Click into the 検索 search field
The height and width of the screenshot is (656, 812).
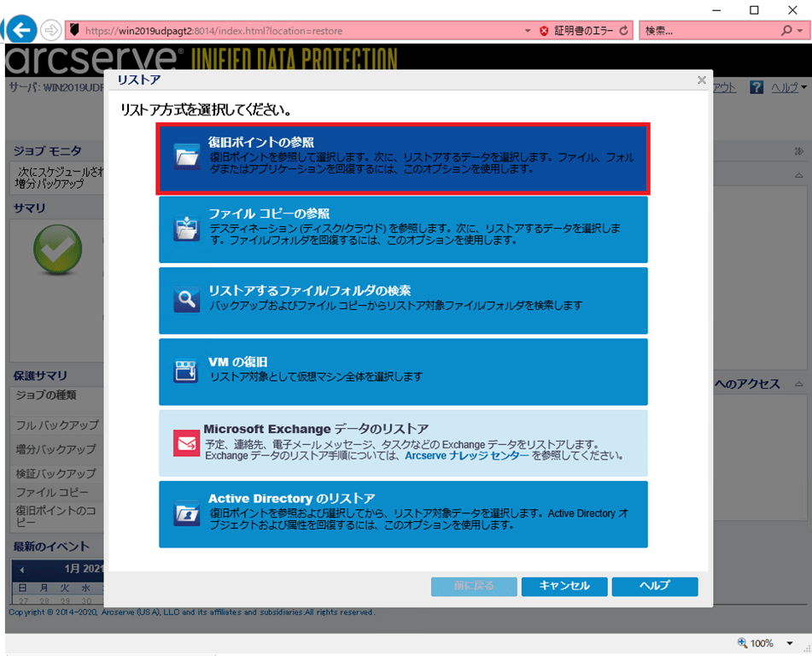click(710, 31)
